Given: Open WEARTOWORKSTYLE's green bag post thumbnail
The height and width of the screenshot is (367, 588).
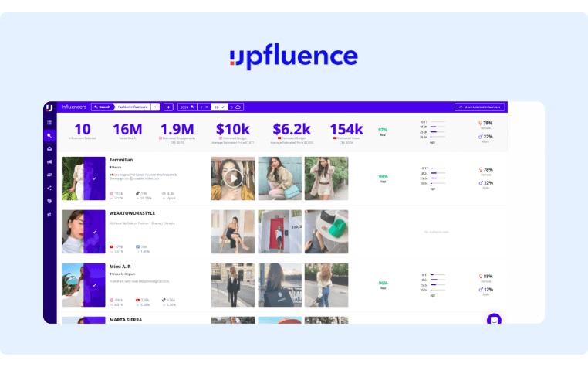Looking at the screenshot, I should pos(326,232).
